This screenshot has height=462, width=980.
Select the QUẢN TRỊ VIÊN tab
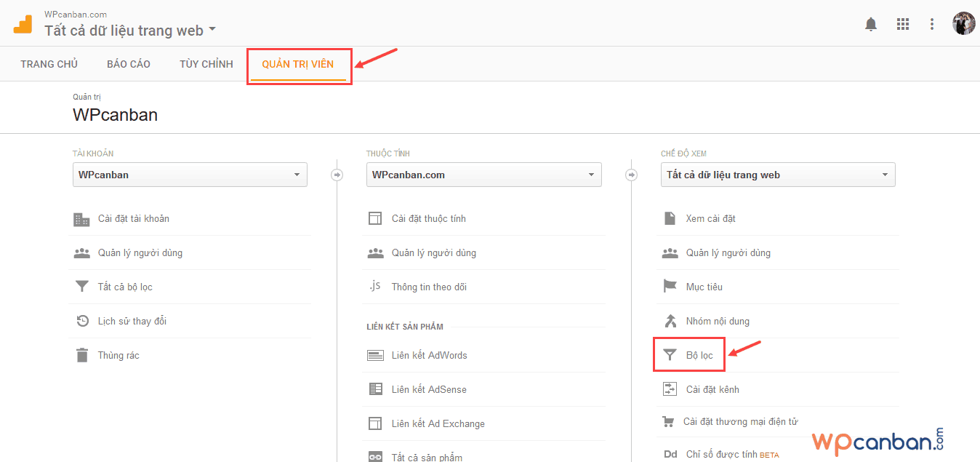coord(298,64)
